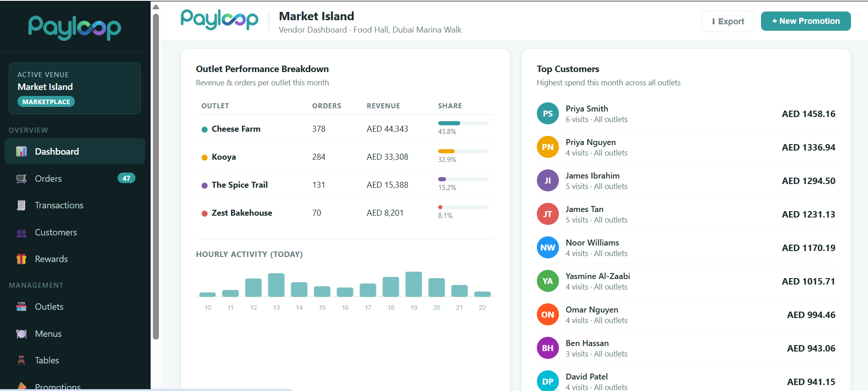Click James Ibrahim's JI avatar
This screenshot has width=868, height=391.
click(548, 180)
